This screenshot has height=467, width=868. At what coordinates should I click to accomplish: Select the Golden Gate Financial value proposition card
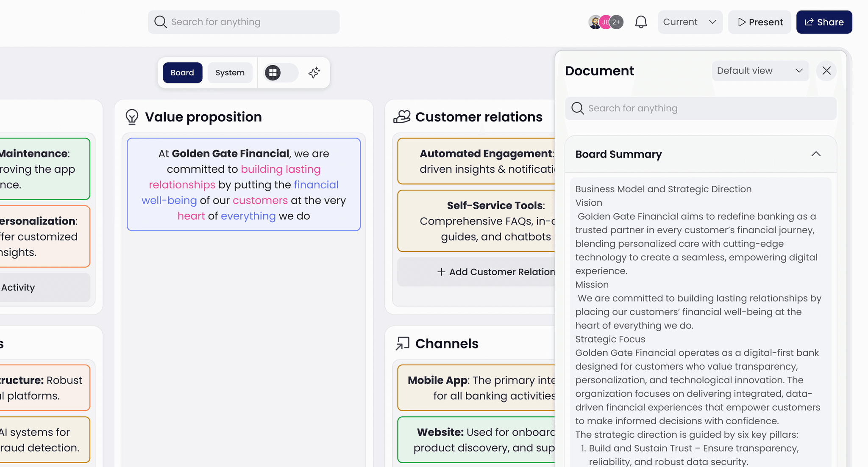coord(244,184)
